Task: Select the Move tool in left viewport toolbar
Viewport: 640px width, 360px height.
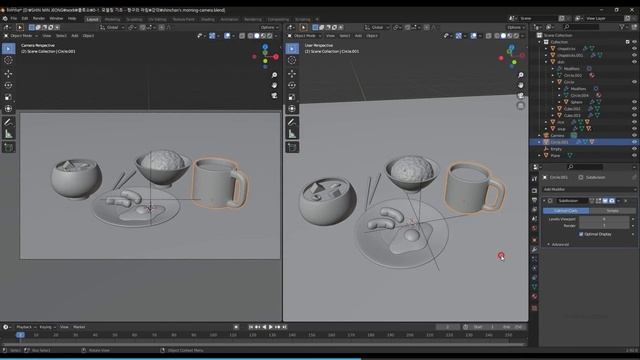Action: (x=8, y=74)
